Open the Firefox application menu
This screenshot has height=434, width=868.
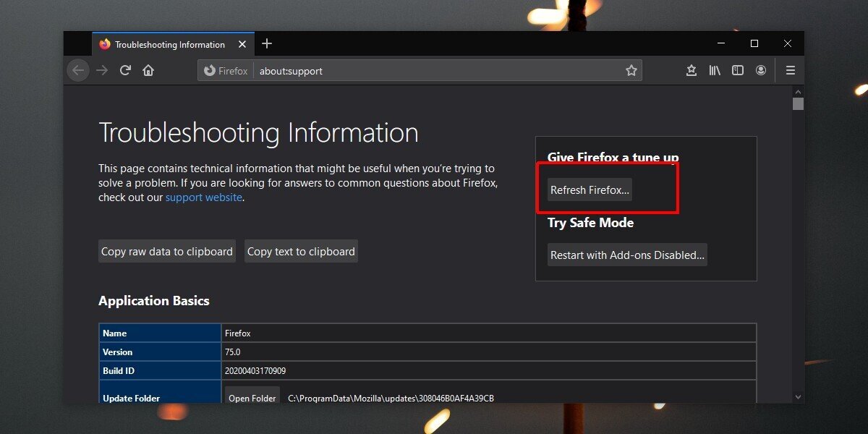[x=790, y=70]
